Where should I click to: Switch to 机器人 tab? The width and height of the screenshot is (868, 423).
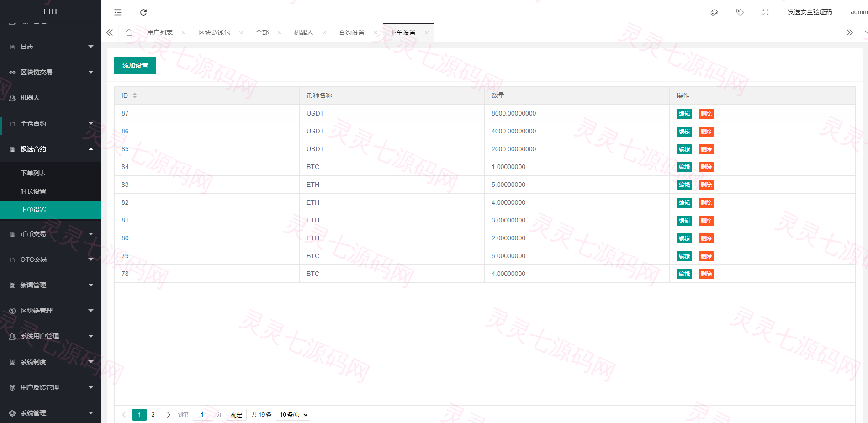point(304,32)
